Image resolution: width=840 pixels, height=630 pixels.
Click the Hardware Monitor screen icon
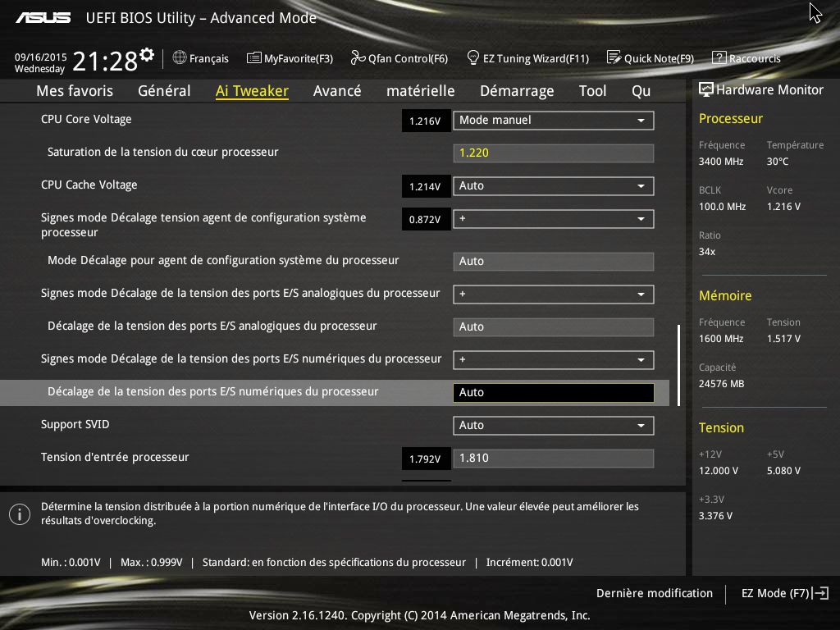tap(705, 89)
